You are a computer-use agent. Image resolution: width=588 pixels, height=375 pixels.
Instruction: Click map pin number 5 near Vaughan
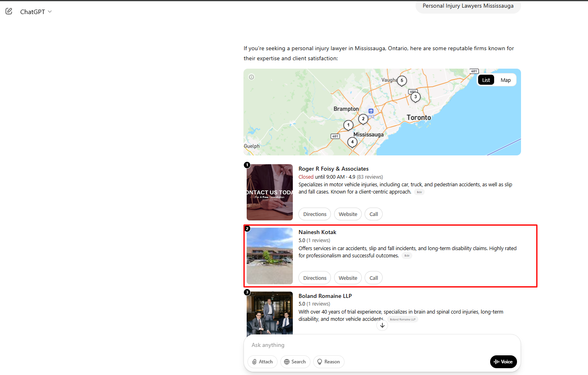click(402, 81)
